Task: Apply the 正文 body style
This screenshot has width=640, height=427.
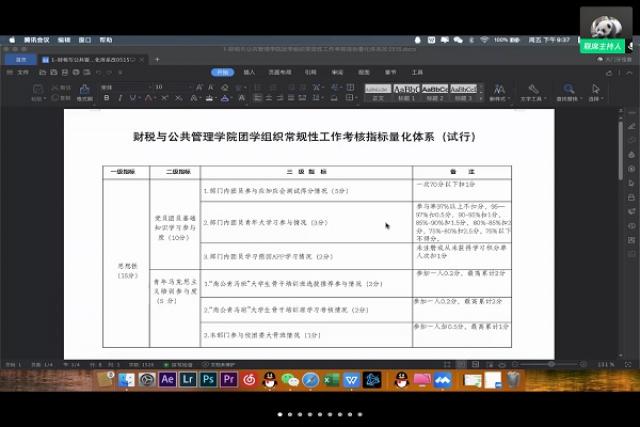Action: click(378, 93)
